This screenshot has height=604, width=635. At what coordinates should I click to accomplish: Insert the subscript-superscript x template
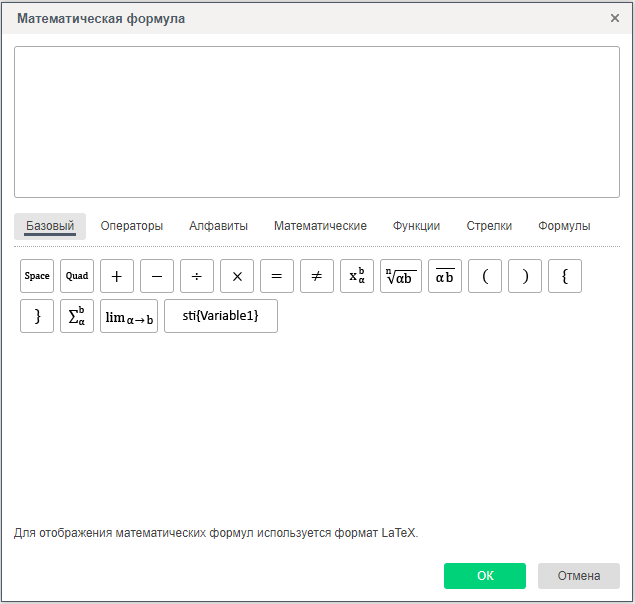click(357, 276)
